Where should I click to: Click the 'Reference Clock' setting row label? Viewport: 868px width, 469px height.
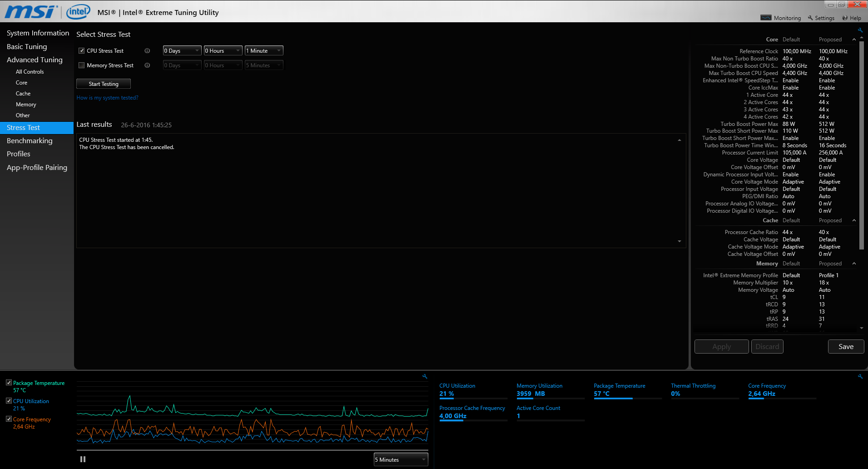(x=759, y=51)
